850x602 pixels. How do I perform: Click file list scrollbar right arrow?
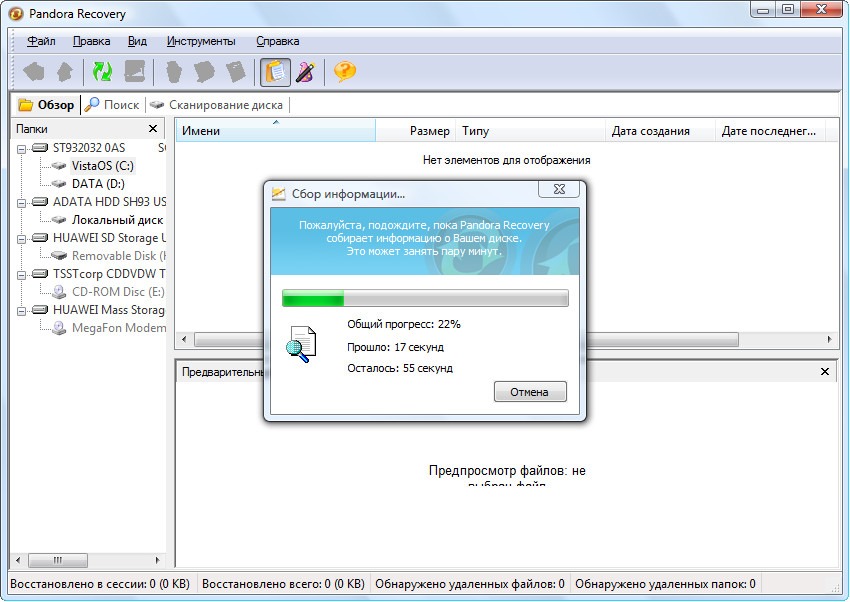point(829,340)
